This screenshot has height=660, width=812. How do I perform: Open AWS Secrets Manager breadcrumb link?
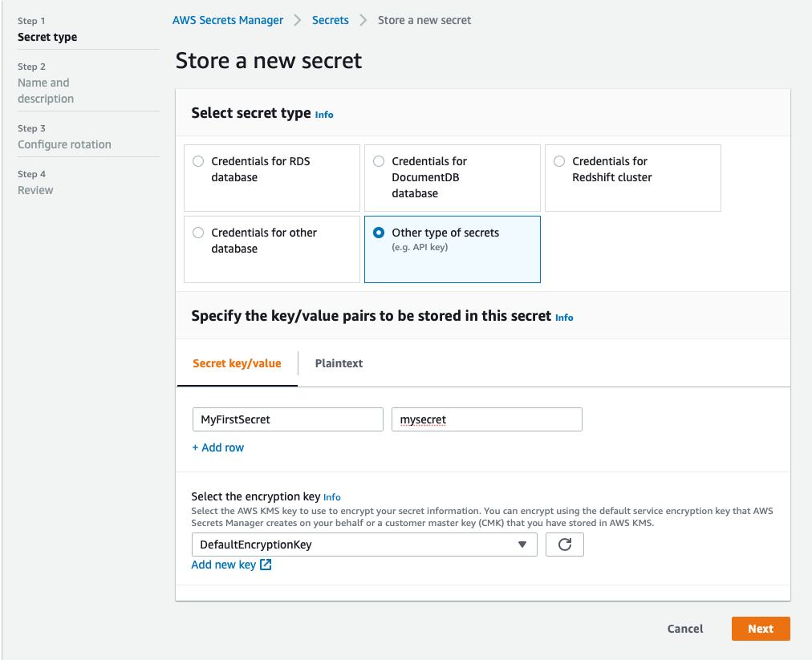[228, 20]
